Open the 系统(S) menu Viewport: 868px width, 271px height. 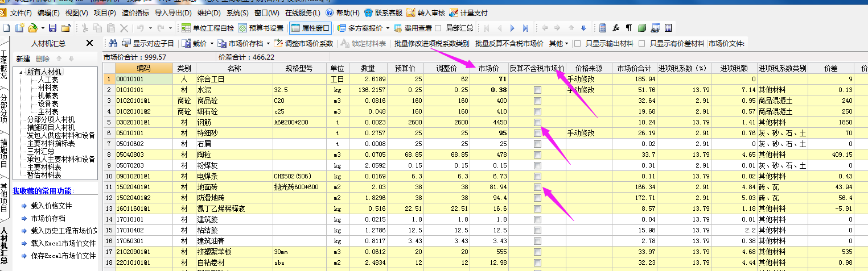tap(237, 12)
